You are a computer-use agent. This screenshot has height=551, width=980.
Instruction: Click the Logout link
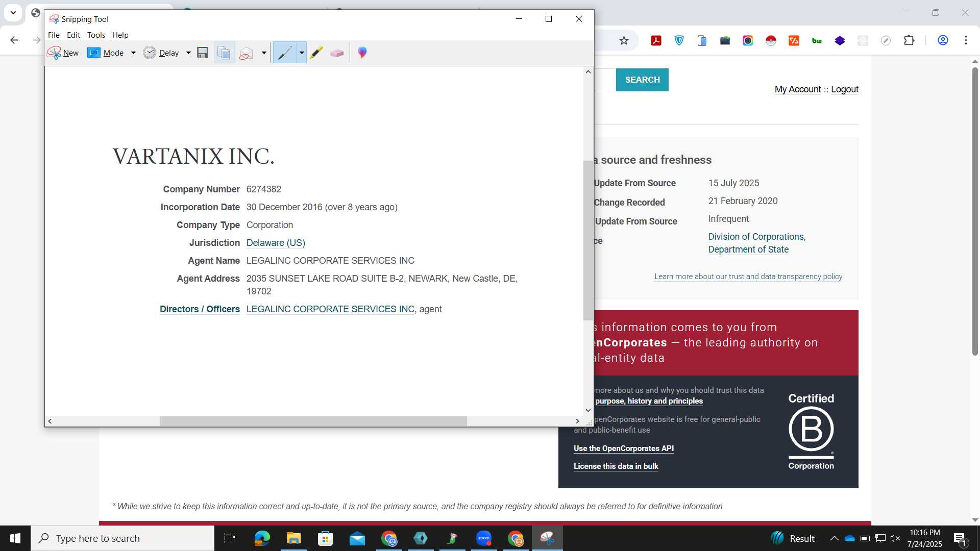click(845, 89)
